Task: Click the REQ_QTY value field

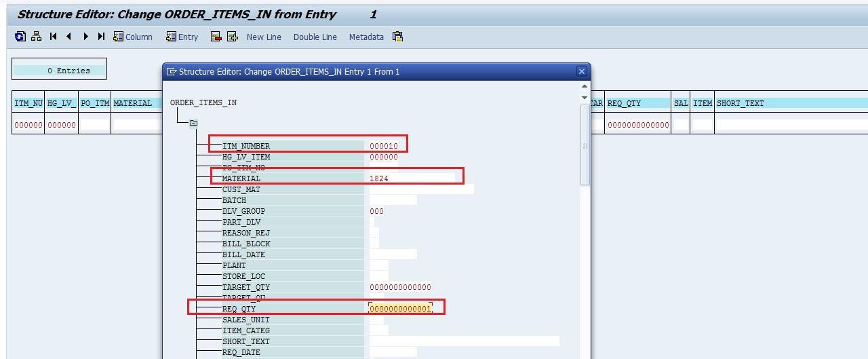Action: pyautogui.click(x=401, y=309)
